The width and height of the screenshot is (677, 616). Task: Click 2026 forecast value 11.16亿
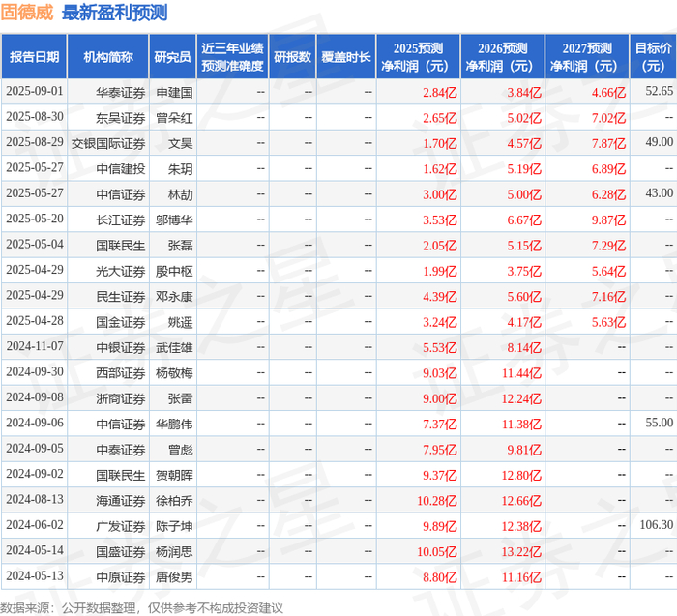coord(521,576)
